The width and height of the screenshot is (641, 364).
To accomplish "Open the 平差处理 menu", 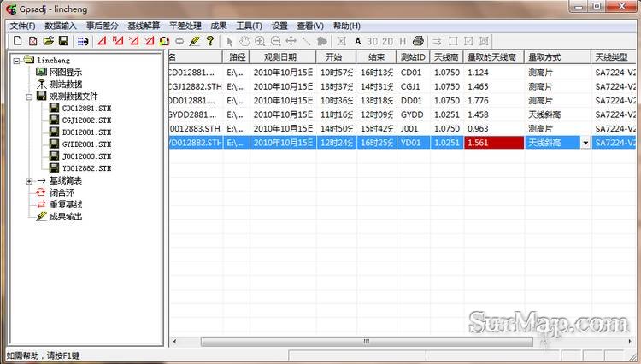I will point(185,26).
